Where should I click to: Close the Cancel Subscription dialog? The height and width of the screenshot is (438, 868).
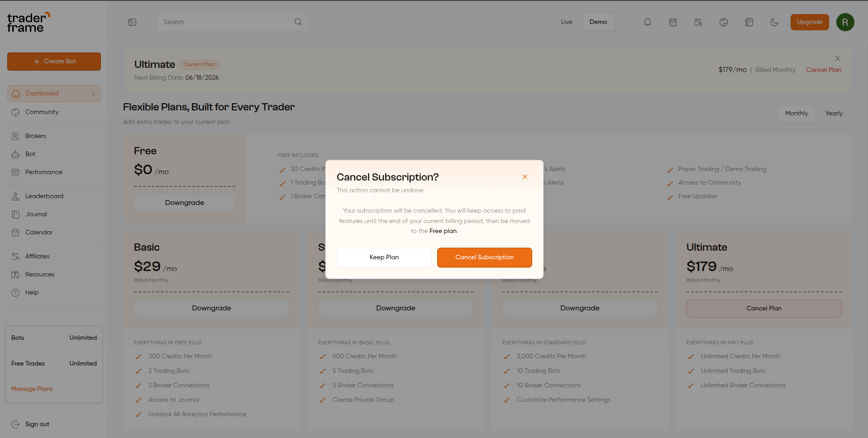click(525, 177)
